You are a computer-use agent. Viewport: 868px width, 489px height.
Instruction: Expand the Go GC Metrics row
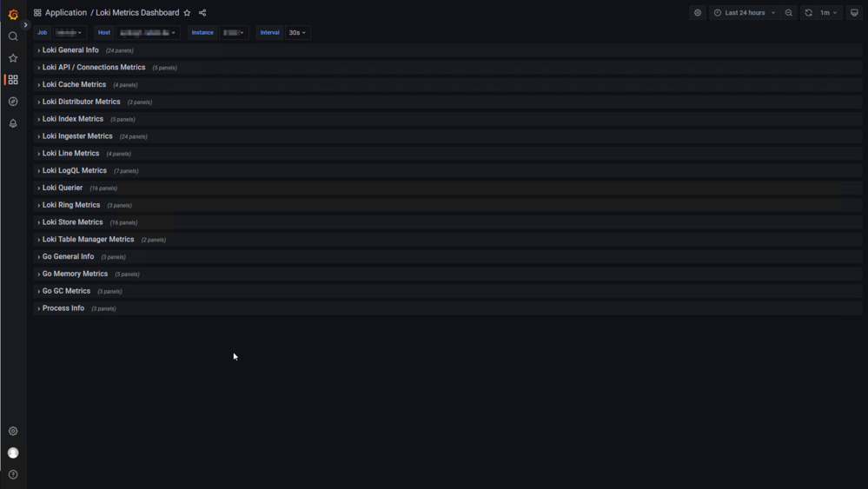[447, 291]
